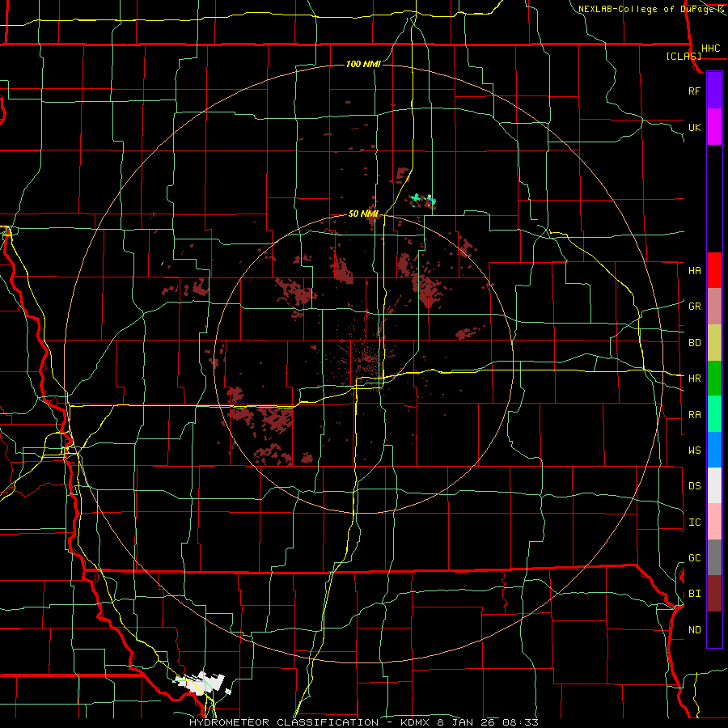Click the GR pink-brown legend swatch
728x728 pixels.
714,307
